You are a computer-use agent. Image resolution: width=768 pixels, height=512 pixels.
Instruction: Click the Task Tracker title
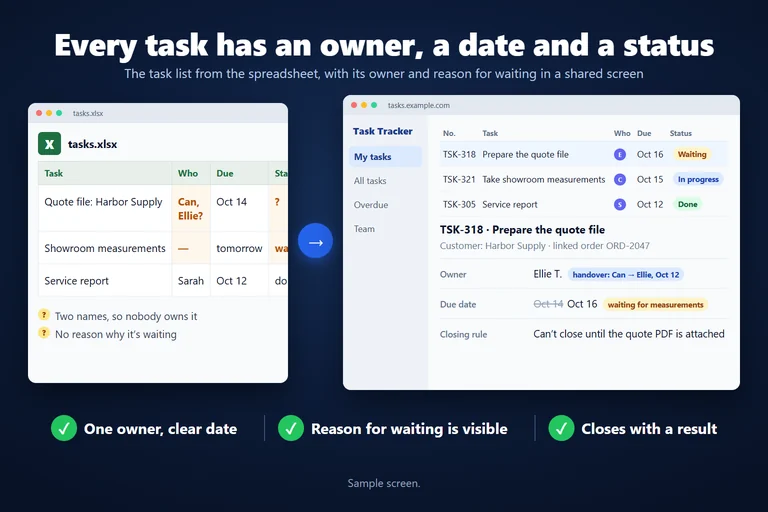click(383, 131)
